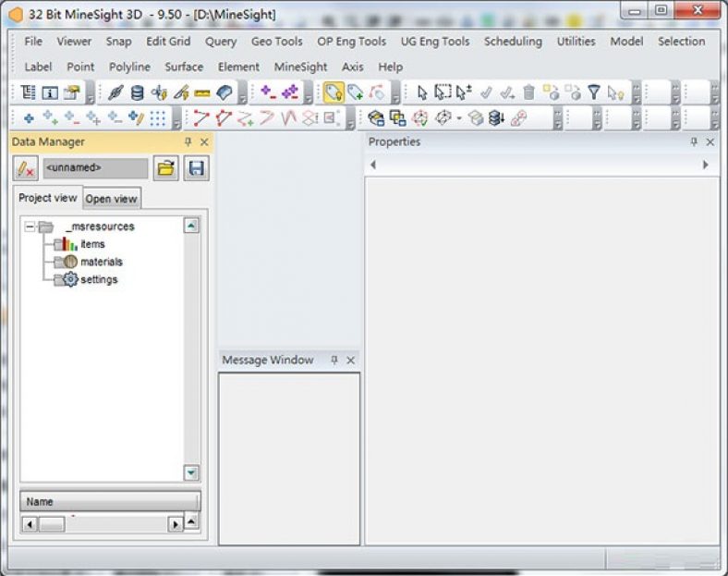
Task: Click the pointer with lightbulb icon
Action: pos(615,92)
